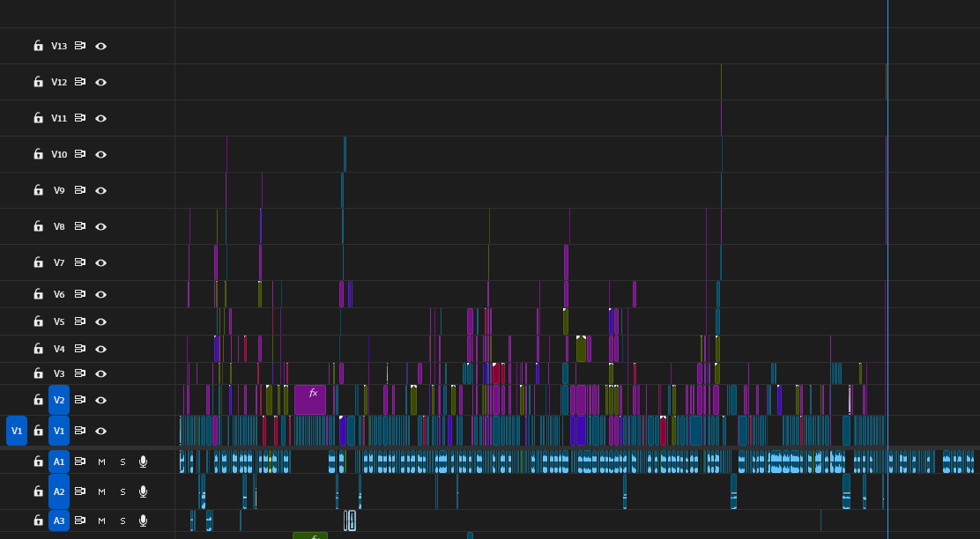Toggle V1 track targeting button
Image resolution: width=980 pixels, height=539 pixels.
59,431
